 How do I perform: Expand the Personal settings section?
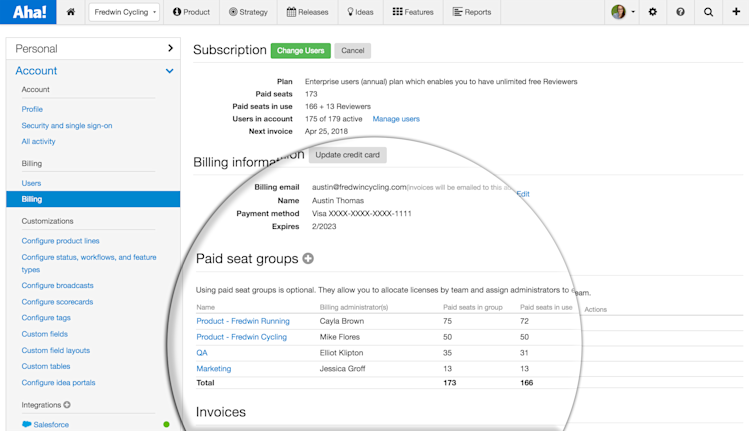click(x=170, y=48)
